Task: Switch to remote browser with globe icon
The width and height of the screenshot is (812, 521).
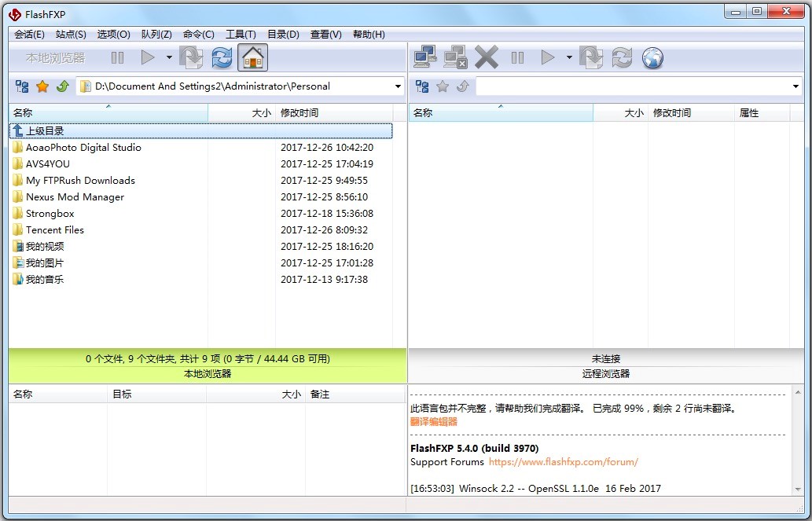Action: (652, 57)
